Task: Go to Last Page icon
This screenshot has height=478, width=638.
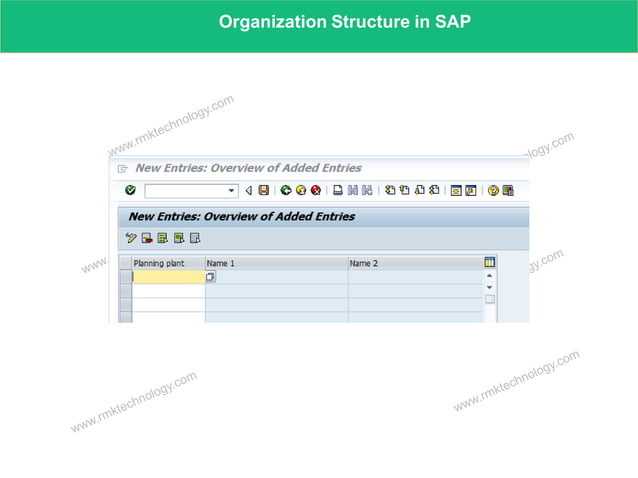Action: [x=434, y=190]
